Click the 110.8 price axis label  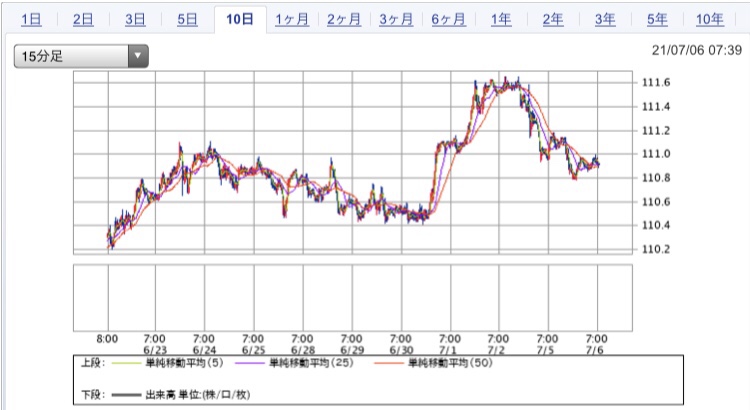656,178
